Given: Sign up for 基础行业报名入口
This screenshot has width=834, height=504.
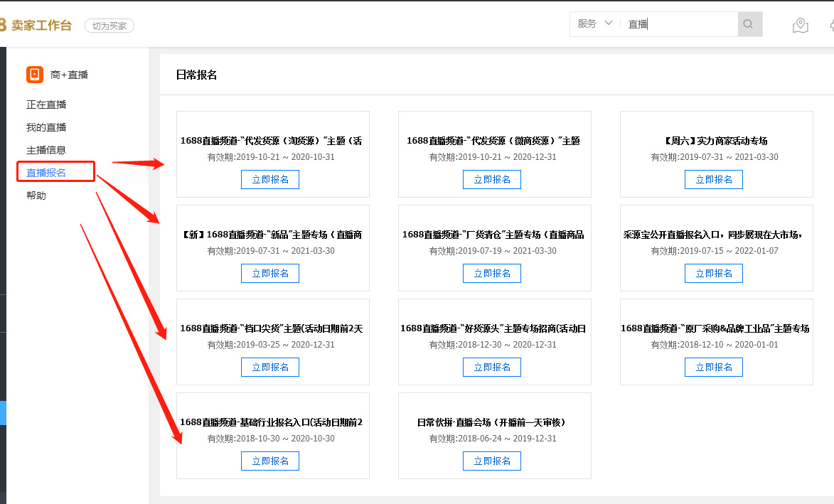Looking at the screenshot, I should click(x=270, y=461).
